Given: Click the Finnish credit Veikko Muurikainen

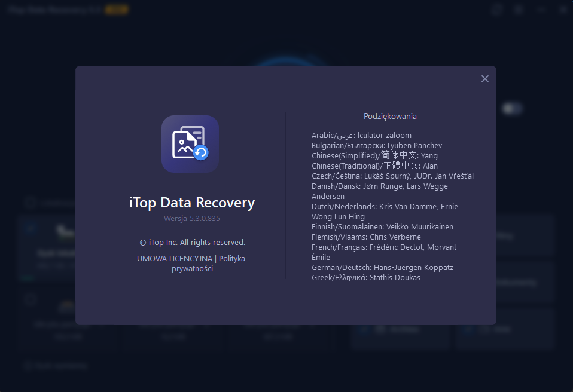Looking at the screenshot, I should point(382,226).
